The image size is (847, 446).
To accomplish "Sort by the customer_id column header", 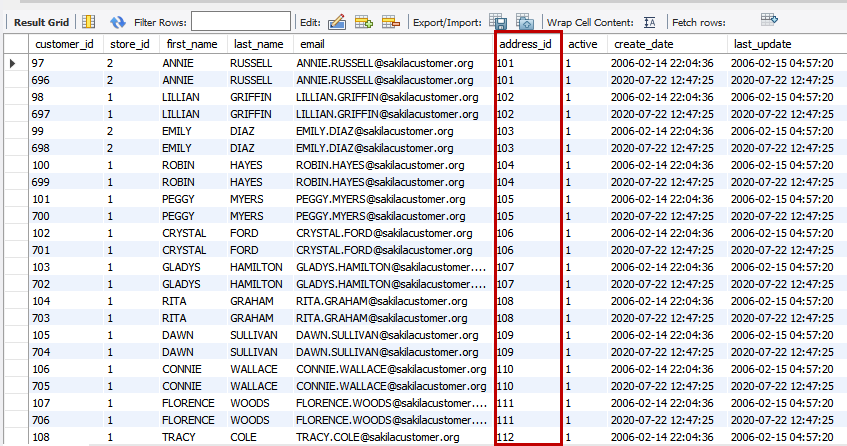I will pyautogui.click(x=64, y=44).
